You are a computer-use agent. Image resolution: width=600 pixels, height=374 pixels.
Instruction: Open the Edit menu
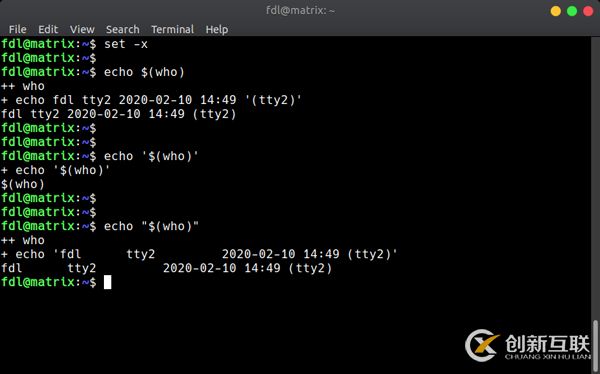tap(48, 29)
